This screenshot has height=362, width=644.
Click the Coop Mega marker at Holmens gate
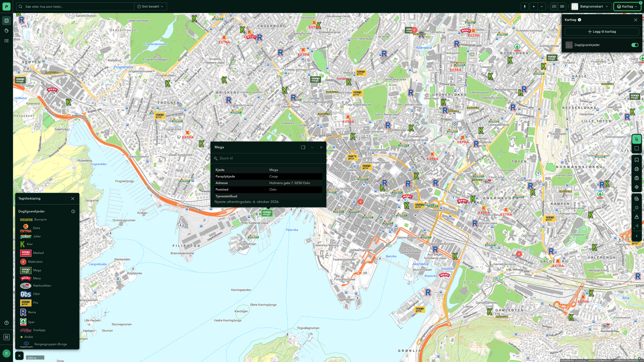267,213
